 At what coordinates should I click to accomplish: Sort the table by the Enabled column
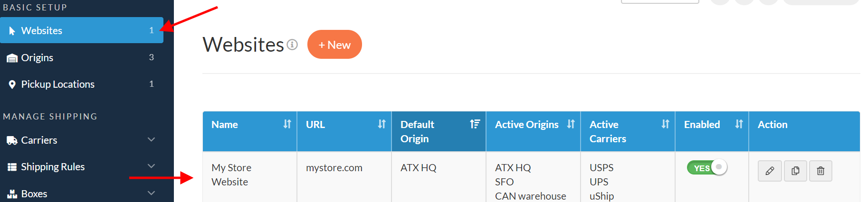[x=739, y=124]
